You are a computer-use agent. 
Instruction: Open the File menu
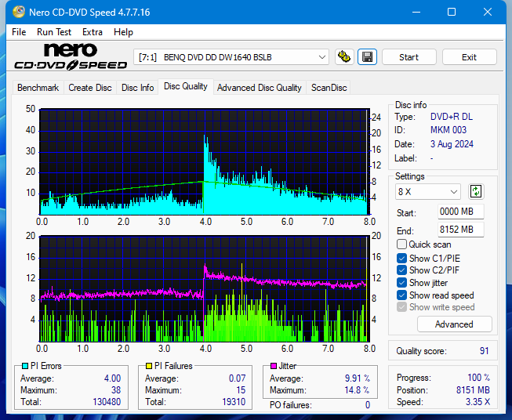[x=19, y=32]
